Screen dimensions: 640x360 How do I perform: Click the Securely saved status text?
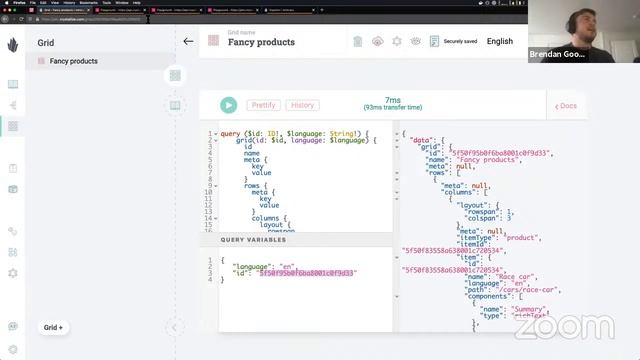[460, 41]
